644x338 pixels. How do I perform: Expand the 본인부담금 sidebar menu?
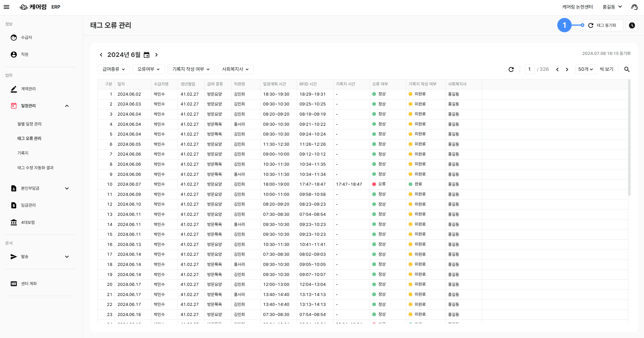click(x=67, y=188)
